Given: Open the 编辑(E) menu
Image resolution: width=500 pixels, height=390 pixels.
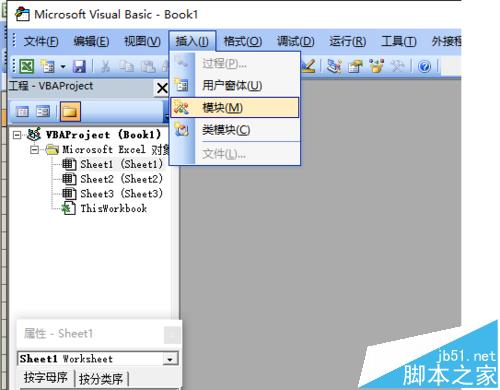Looking at the screenshot, I should (91, 41).
